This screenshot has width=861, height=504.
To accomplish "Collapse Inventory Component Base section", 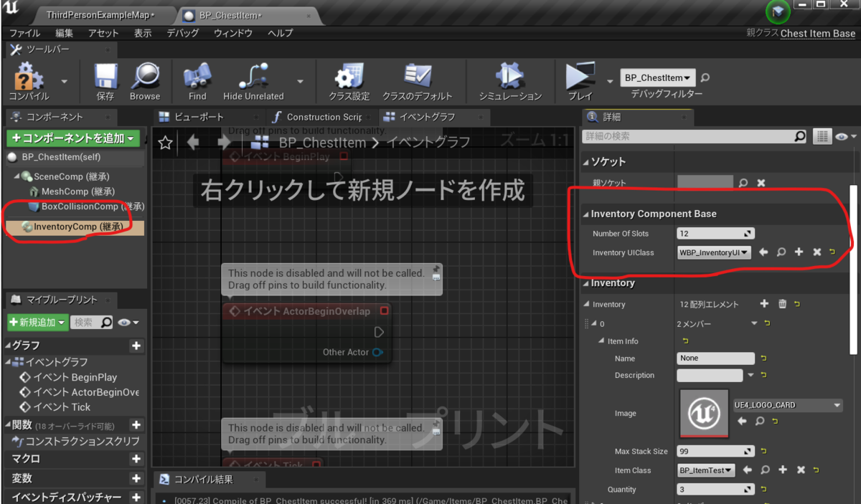I will click(x=585, y=214).
